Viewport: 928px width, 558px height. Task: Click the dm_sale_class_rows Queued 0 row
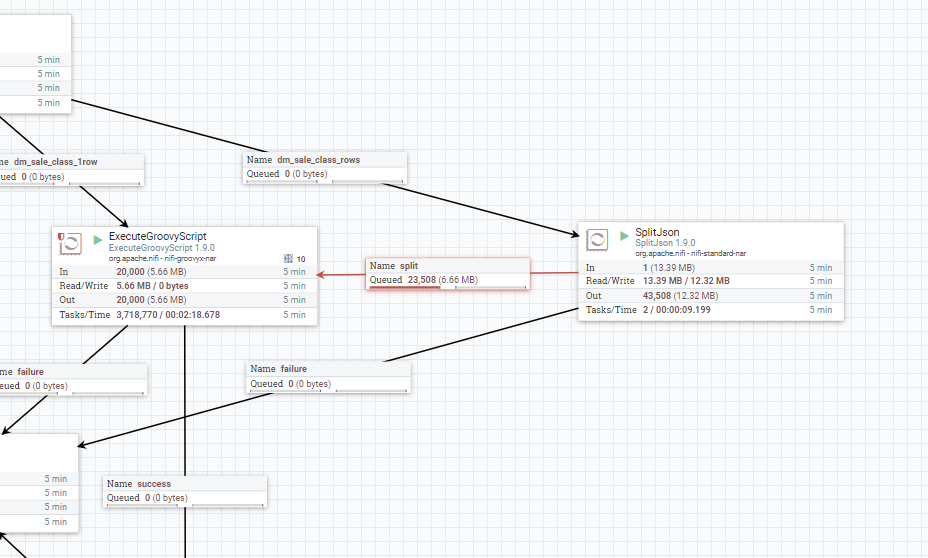(x=325, y=174)
